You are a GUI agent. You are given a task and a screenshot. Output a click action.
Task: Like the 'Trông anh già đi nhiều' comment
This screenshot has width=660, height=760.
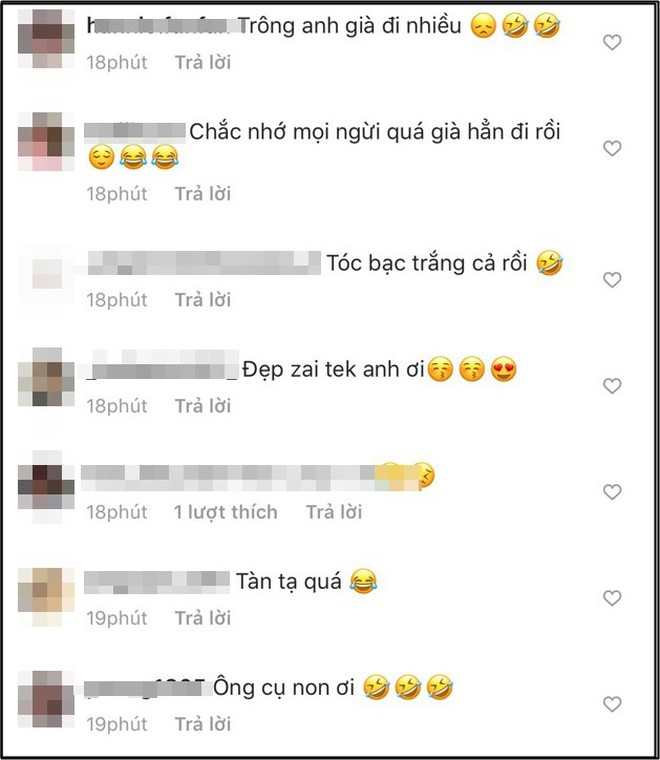[x=612, y=43]
